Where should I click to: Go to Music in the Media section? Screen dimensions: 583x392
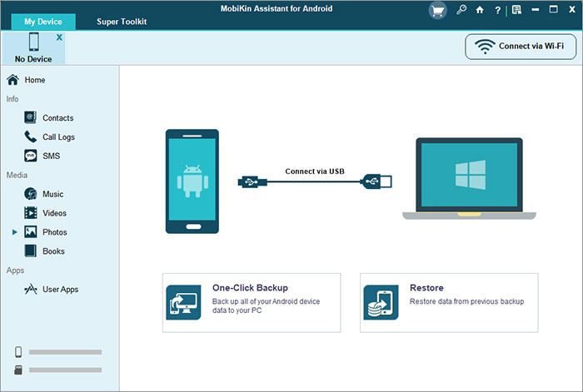[x=52, y=194]
